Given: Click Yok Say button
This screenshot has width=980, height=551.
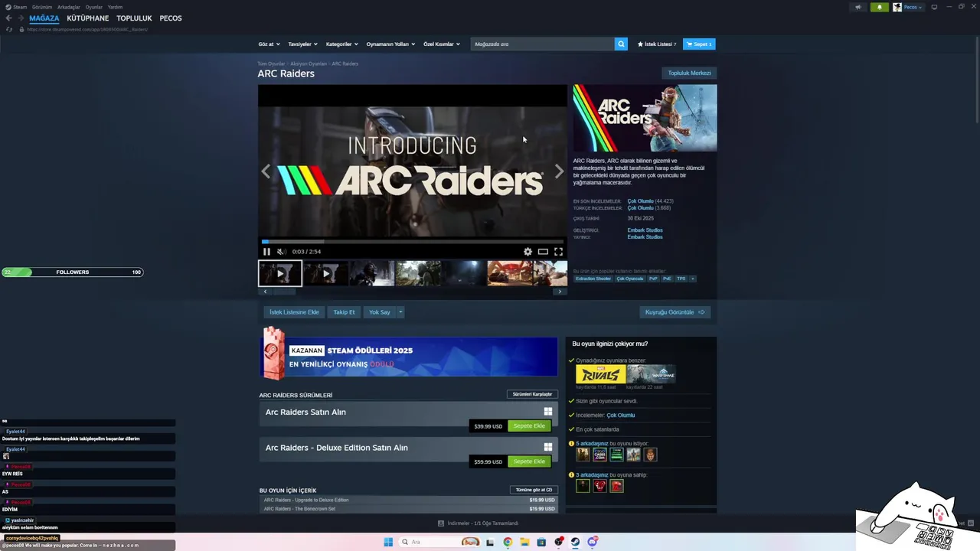Looking at the screenshot, I should [x=380, y=312].
